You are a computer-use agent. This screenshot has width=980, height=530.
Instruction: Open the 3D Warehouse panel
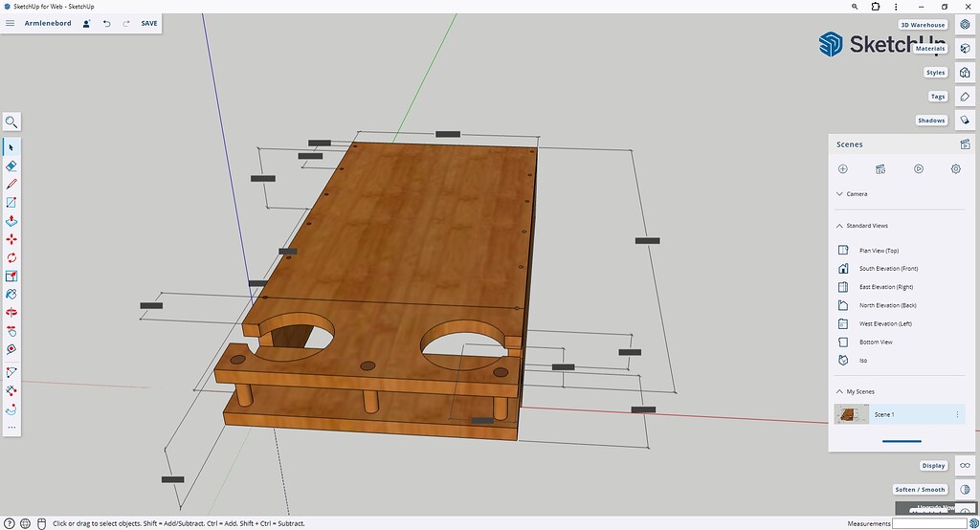pos(965,24)
